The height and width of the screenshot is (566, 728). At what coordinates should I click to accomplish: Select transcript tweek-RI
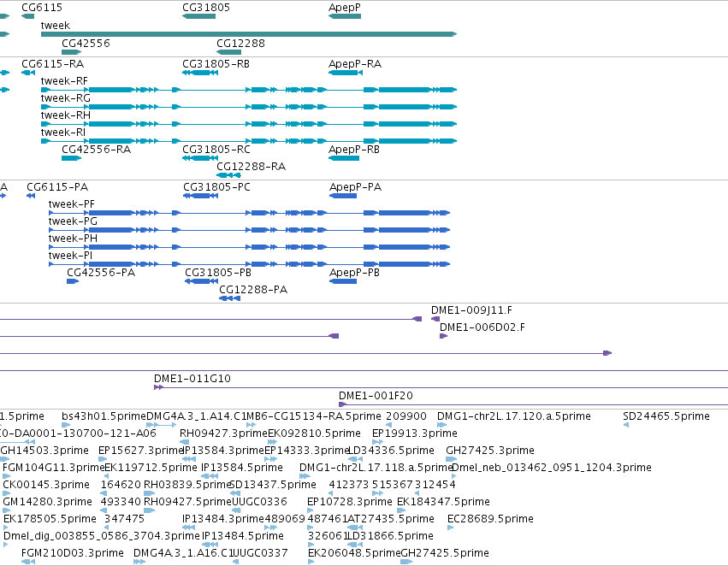[249, 141]
